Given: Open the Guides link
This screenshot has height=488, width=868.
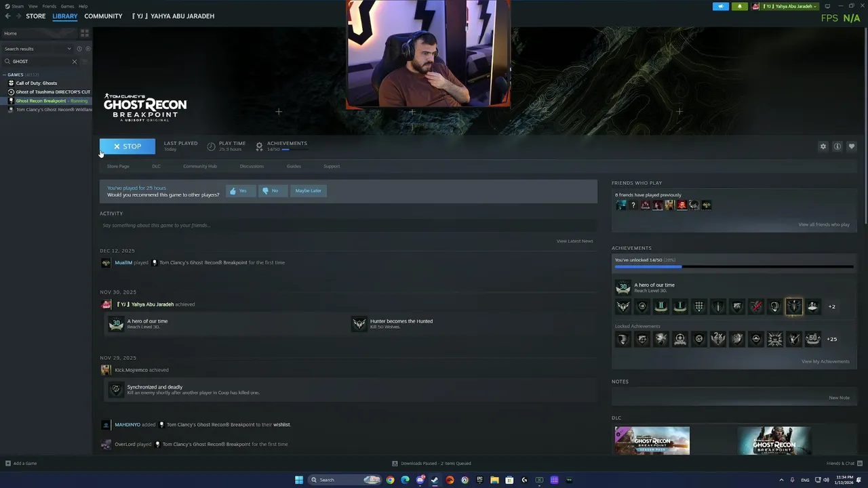Looking at the screenshot, I should 294,166.
